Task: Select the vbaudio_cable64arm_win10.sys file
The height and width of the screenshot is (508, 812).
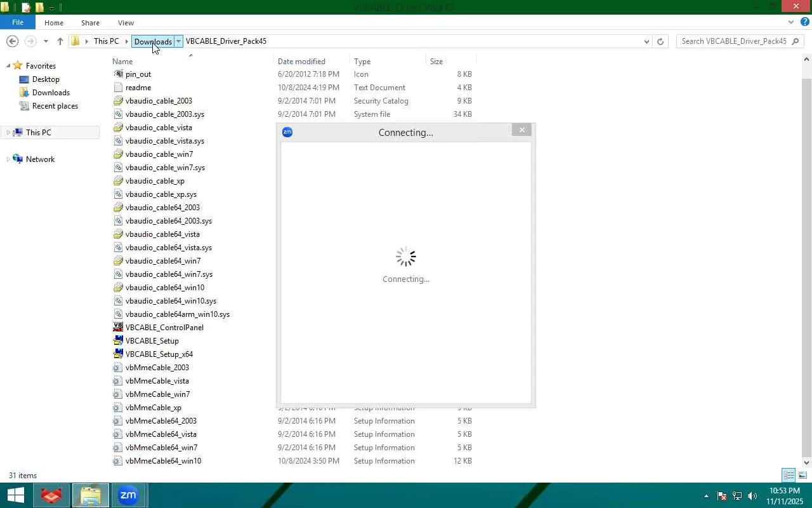Action: (x=177, y=314)
